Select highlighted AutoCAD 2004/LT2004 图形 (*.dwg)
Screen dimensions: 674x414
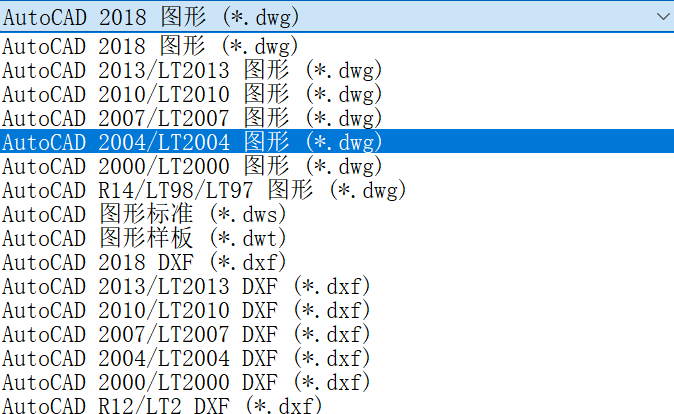337,142
